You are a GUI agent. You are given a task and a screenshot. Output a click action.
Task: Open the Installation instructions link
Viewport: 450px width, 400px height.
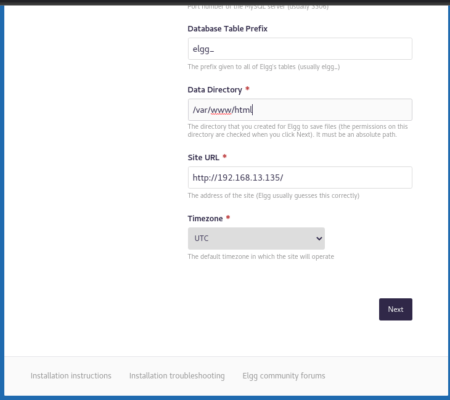[71, 376]
